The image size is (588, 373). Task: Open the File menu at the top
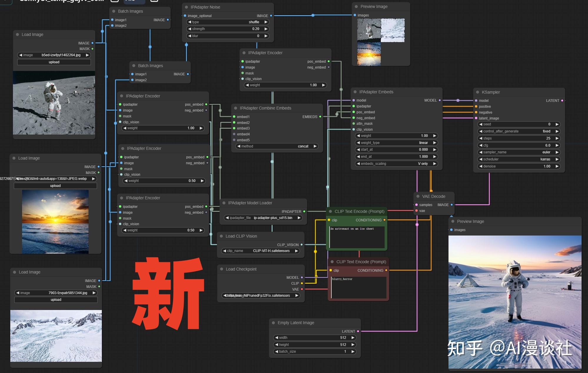(134, 1)
